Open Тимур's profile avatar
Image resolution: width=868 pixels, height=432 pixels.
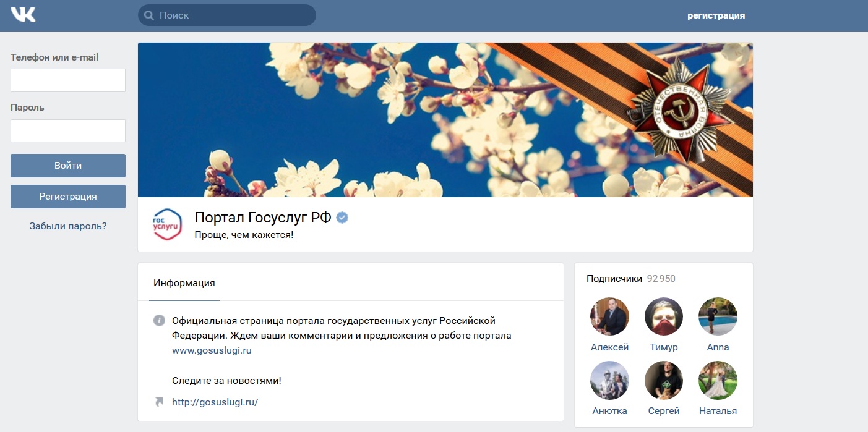[x=664, y=316]
